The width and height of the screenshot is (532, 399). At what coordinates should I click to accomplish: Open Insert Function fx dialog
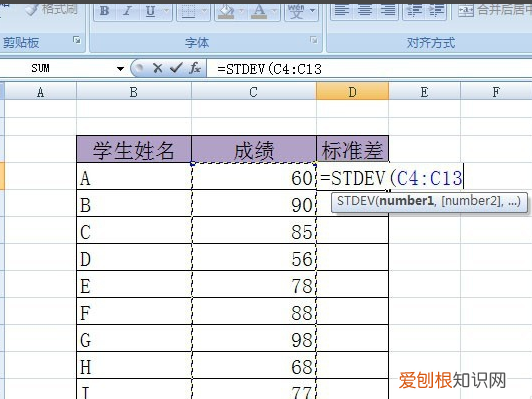(195, 68)
